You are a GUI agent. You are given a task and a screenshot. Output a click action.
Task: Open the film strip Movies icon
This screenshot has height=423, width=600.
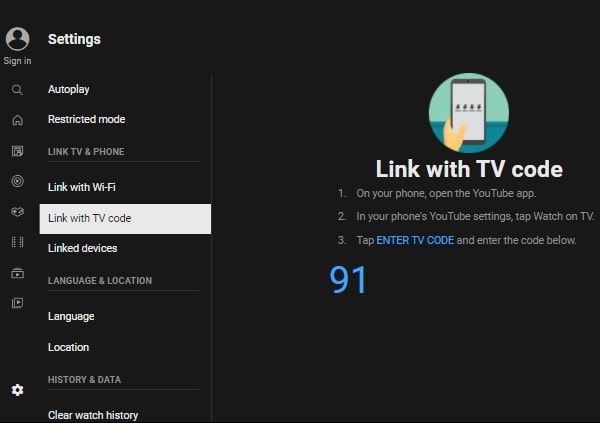[x=17, y=242]
